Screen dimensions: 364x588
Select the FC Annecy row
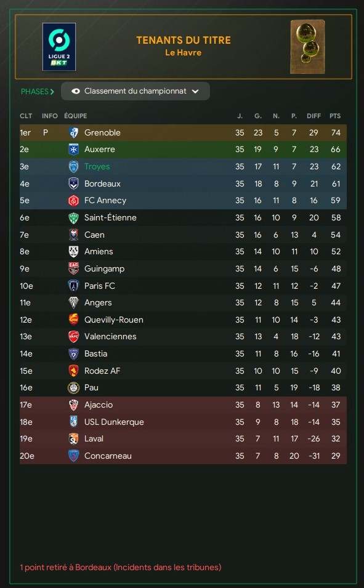click(183, 201)
